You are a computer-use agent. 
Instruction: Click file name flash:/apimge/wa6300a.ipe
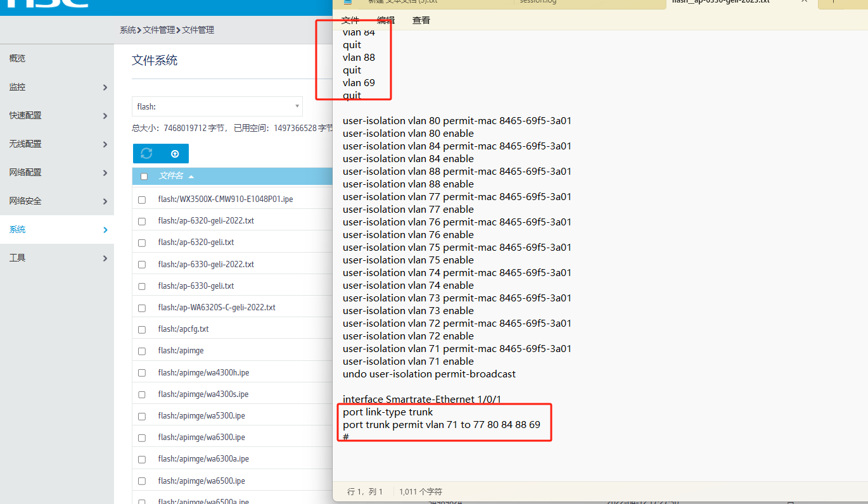click(203, 459)
